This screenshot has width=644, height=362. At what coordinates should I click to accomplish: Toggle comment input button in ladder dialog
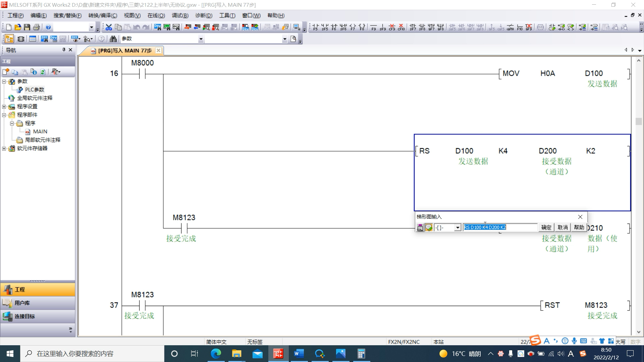point(429,228)
